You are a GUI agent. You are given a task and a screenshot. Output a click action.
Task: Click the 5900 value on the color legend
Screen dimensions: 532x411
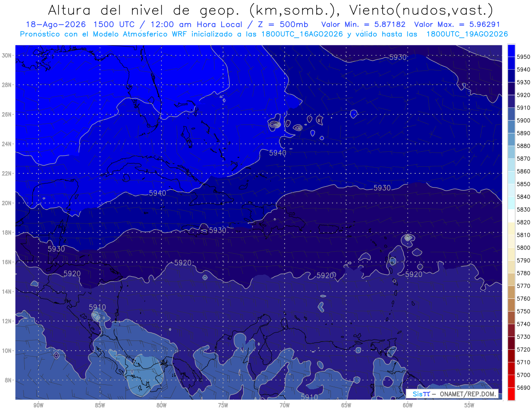pos(524,121)
